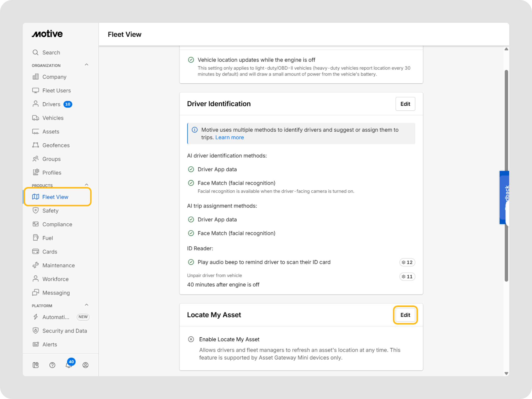Click the Motive logo

(x=47, y=34)
